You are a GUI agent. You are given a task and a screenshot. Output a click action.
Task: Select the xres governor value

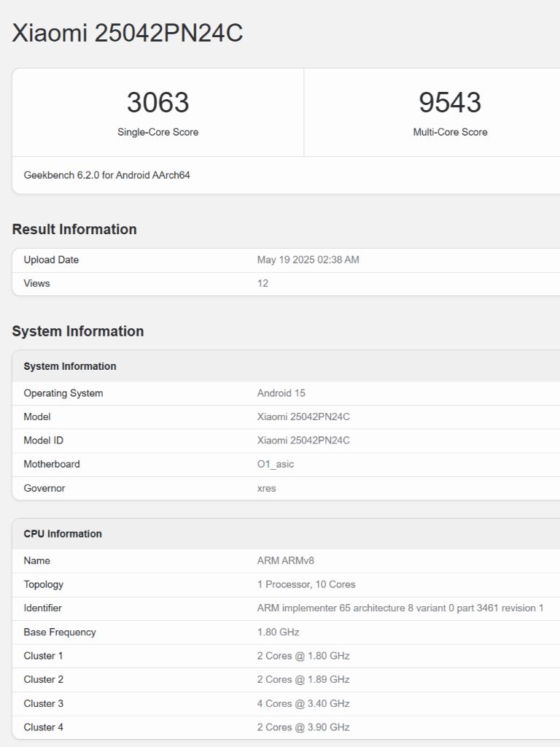(x=266, y=488)
